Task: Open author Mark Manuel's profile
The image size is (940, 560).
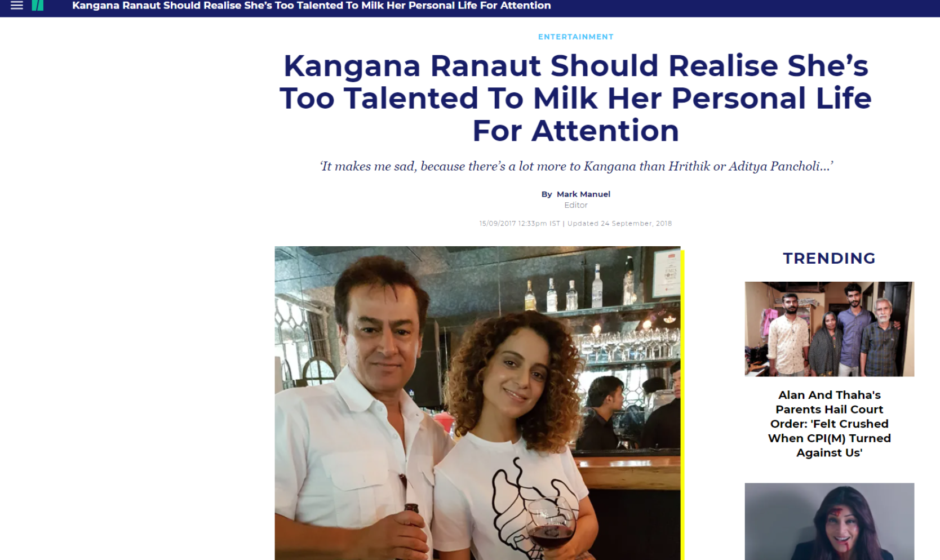Action: click(x=583, y=194)
